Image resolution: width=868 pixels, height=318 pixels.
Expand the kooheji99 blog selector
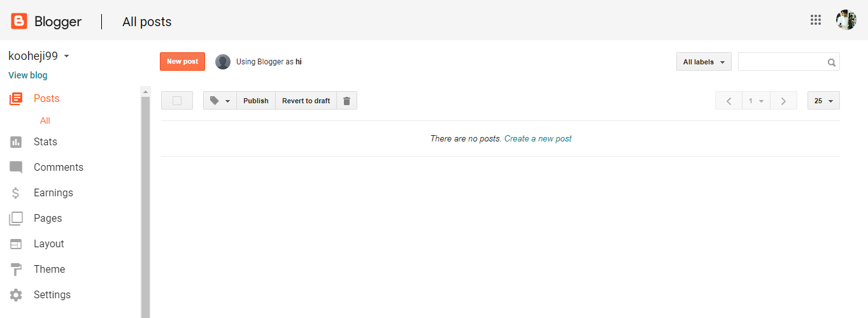(x=66, y=56)
